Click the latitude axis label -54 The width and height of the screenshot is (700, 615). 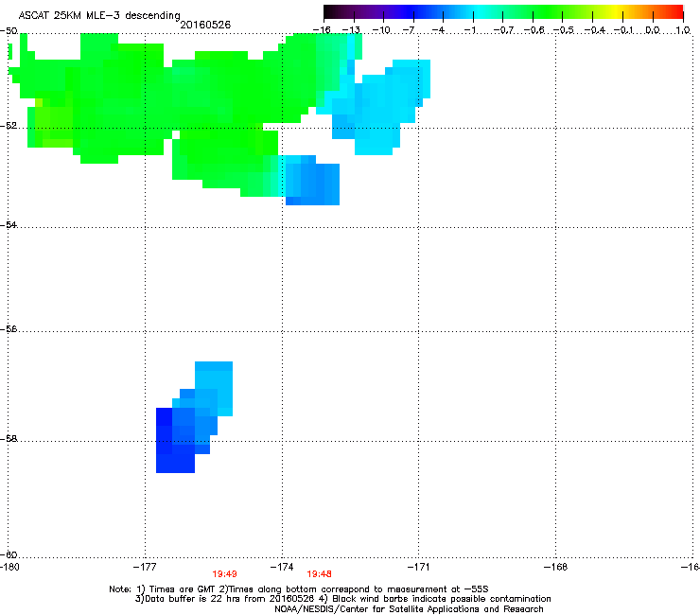pyautogui.click(x=9, y=224)
